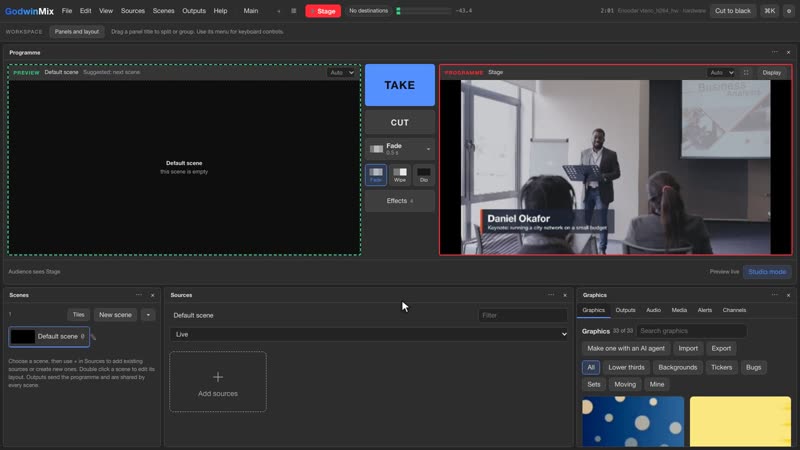Select the Fade transition icon button

(x=376, y=175)
